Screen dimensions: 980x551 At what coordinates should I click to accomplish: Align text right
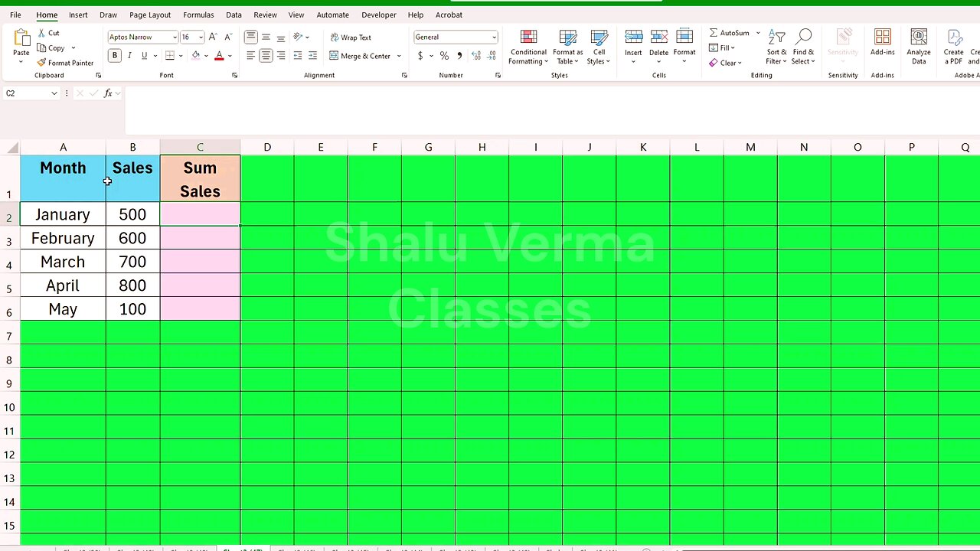pos(281,55)
